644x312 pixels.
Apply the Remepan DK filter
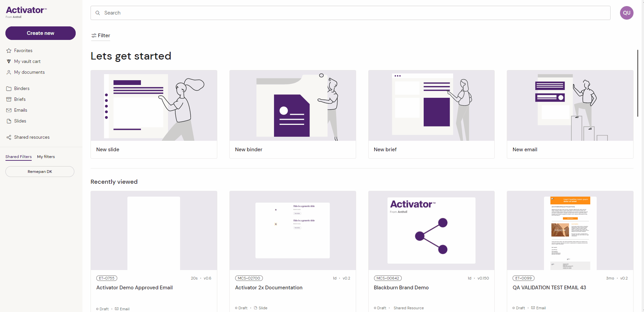coord(40,172)
